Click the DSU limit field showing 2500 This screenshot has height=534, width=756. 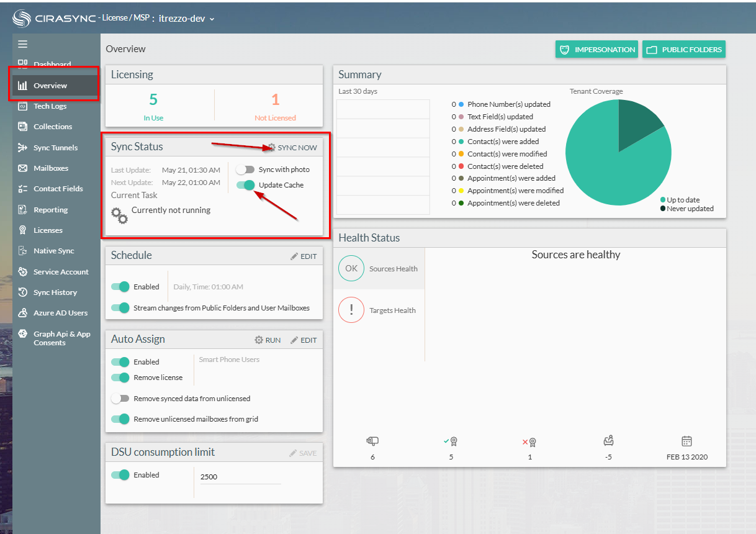coord(240,477)
